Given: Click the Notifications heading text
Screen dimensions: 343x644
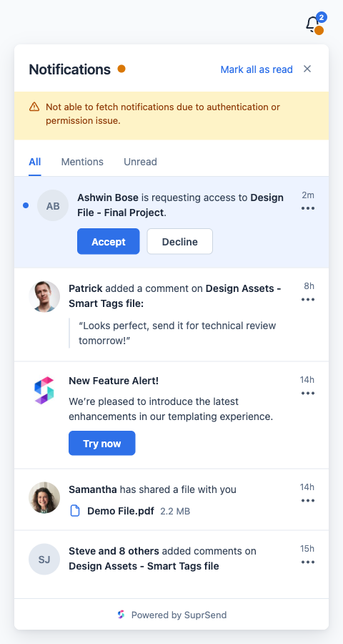Looking at the screenshot, I should (x=70, y=69).
